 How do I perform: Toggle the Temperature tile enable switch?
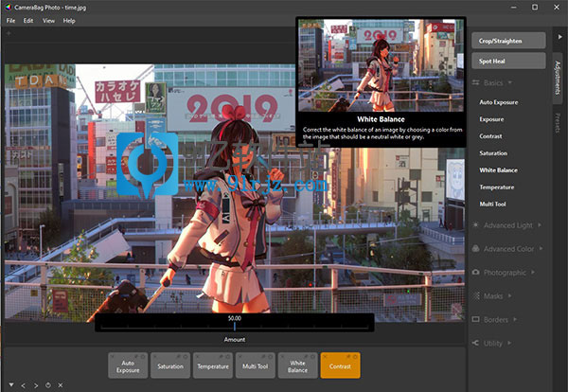tap(227, 356)
